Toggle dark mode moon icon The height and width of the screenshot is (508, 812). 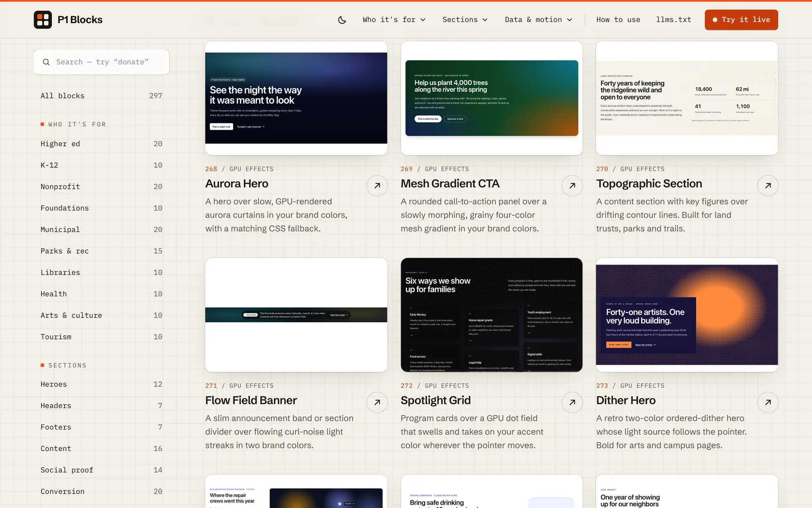342,20
